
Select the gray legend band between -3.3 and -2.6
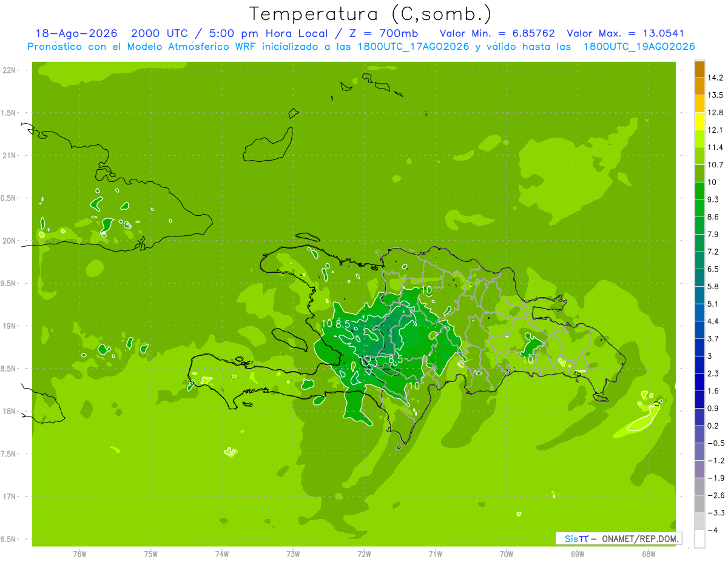(x=699, y=504)
